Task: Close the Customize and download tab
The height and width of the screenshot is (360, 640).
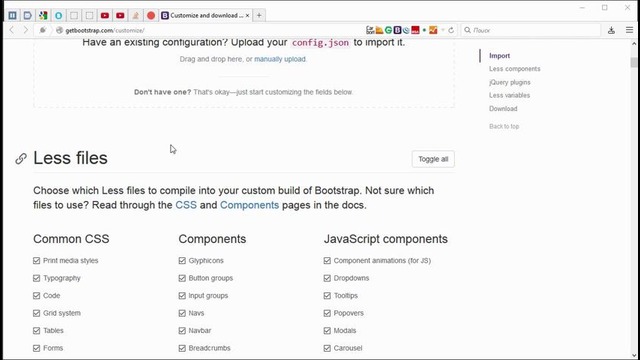Action: pos(247,16)
